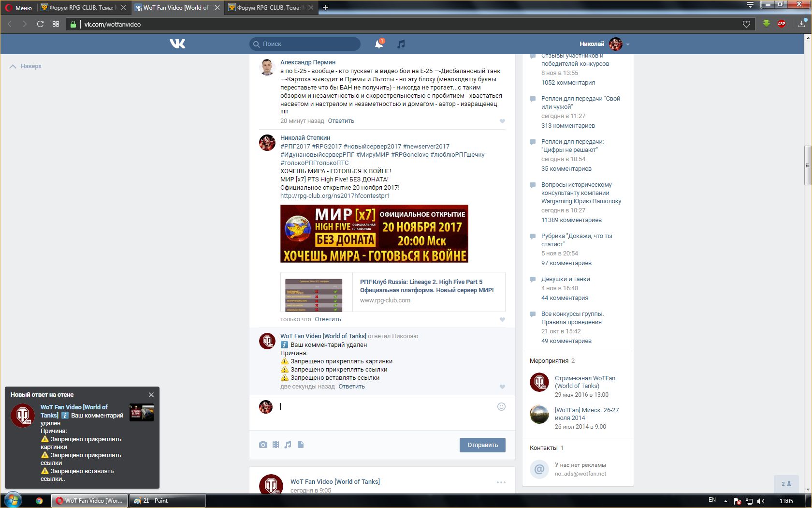Open Opera's 'WoT Fan Video' taskbar button

tap(89, 501)
